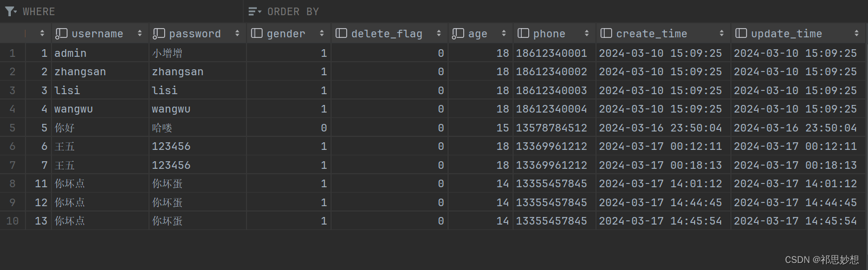Click the gender column icon
The height and width of the screenshot is (270, 868).
pyautogui.click(x=257, y=34)
